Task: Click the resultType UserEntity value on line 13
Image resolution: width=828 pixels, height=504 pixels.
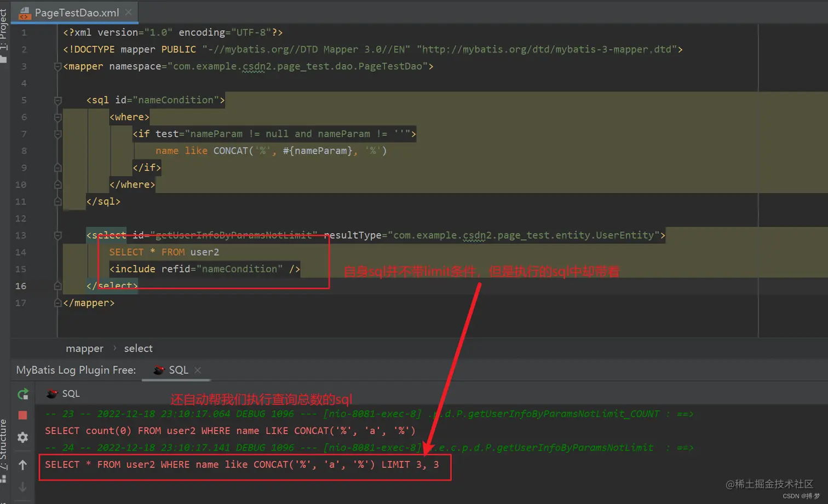Action: (524, 235)
